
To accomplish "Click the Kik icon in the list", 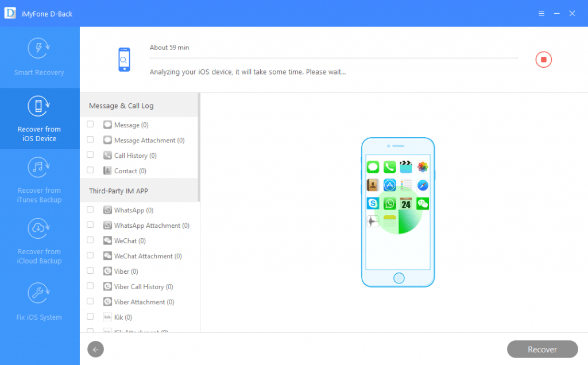I will (107, 317).
